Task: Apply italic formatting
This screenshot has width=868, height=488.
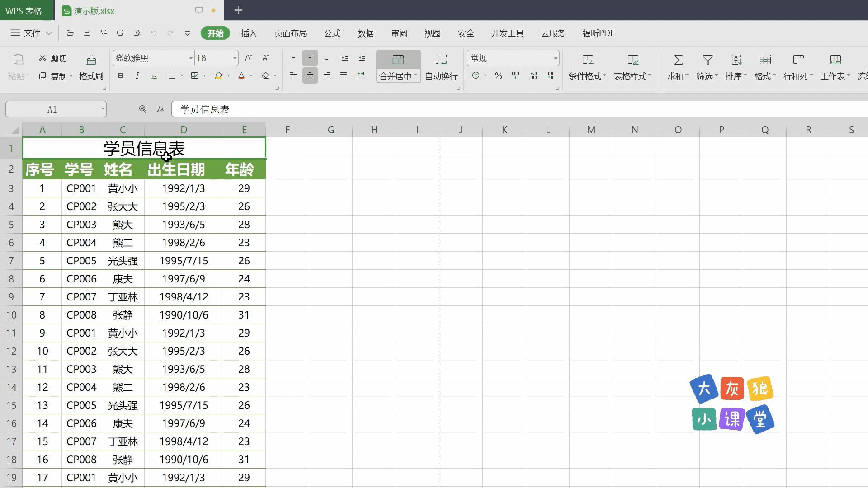Action: pos(137,75)
